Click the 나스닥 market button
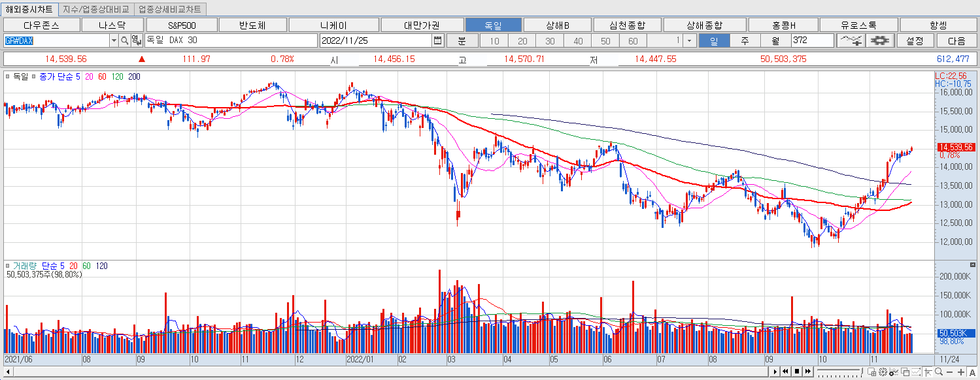This screenshot has height=380, width=980. coord(113,24)
